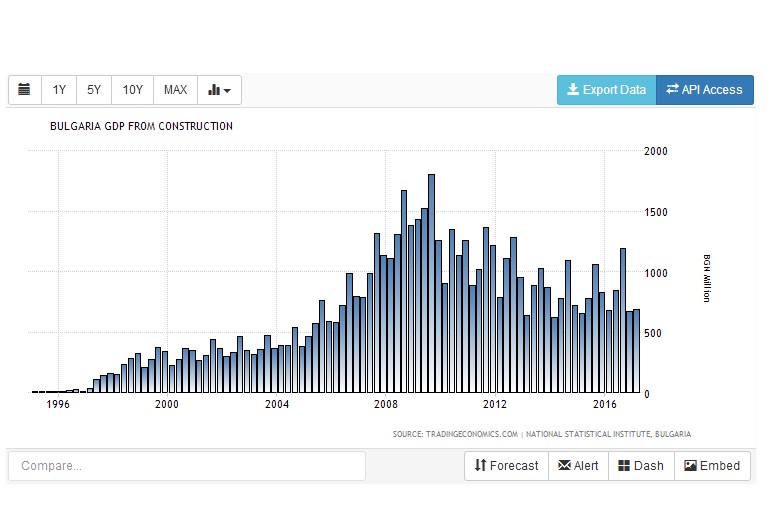
Task: Click the 1996 x-axis label
Action: (x=57, y=405)
